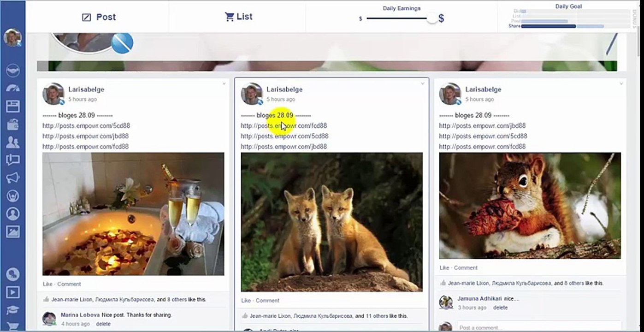Click thumbs-up icon in the squirrel post likes
The height and width of the screenshot is (332, 644).
[x=443, y=283]
